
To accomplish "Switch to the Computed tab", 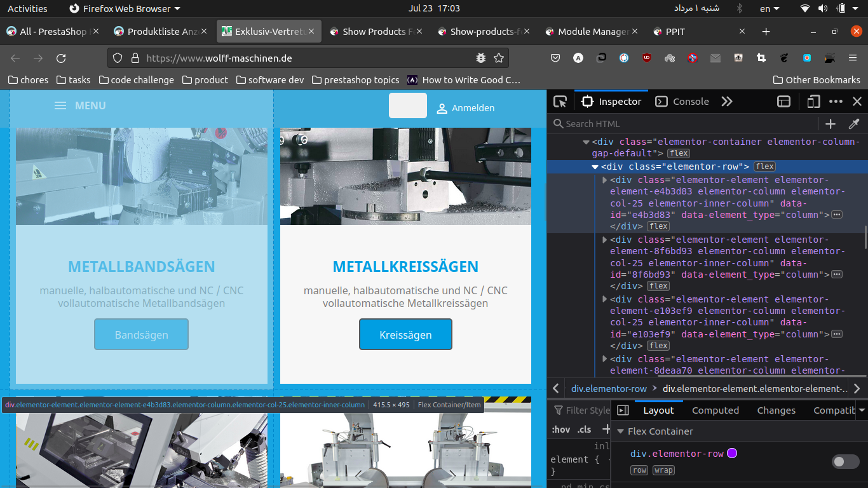I will click(715, 410).
